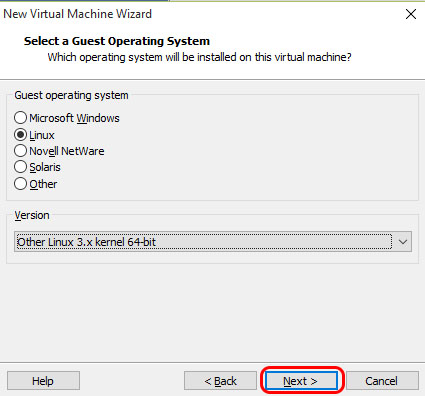Go back with the < Back button
425x396 pixels.
pyautogui.click(x=220, y=381)
